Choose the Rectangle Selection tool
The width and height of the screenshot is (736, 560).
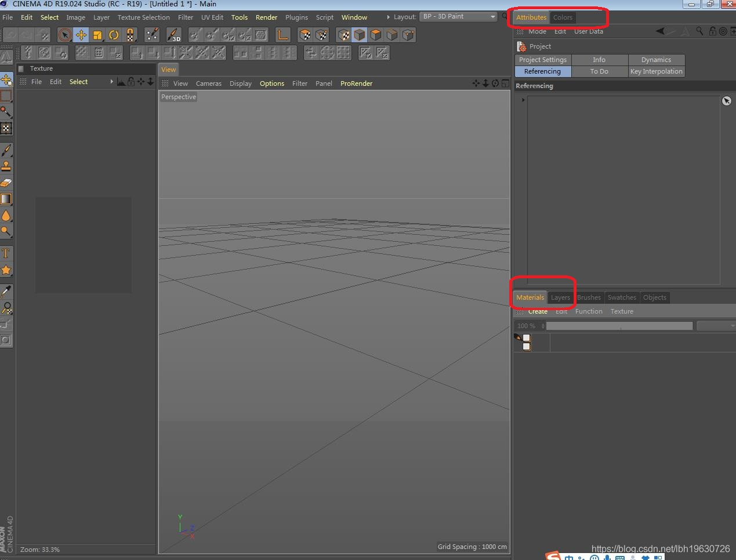tap(6, 96)
